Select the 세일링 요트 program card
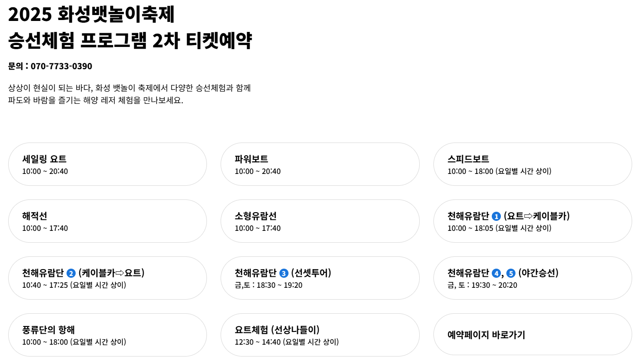 pyautogui.click(x=108, y=164)
